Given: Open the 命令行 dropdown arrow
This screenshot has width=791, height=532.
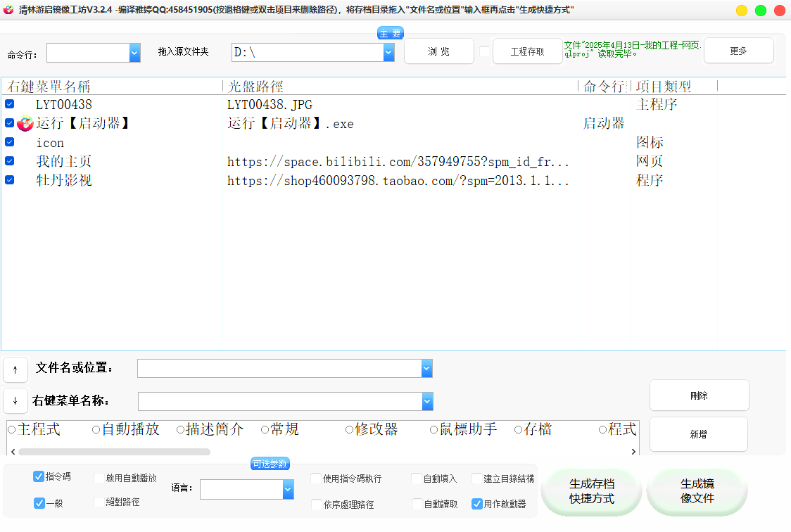Looking at the screenshot, I should [x=134, y=53].
